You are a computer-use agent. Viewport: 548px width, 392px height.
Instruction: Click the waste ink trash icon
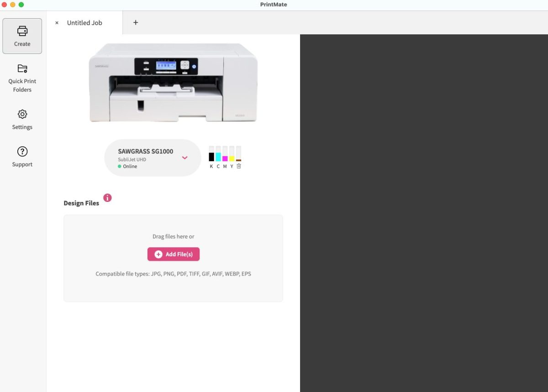coord(239,166)
